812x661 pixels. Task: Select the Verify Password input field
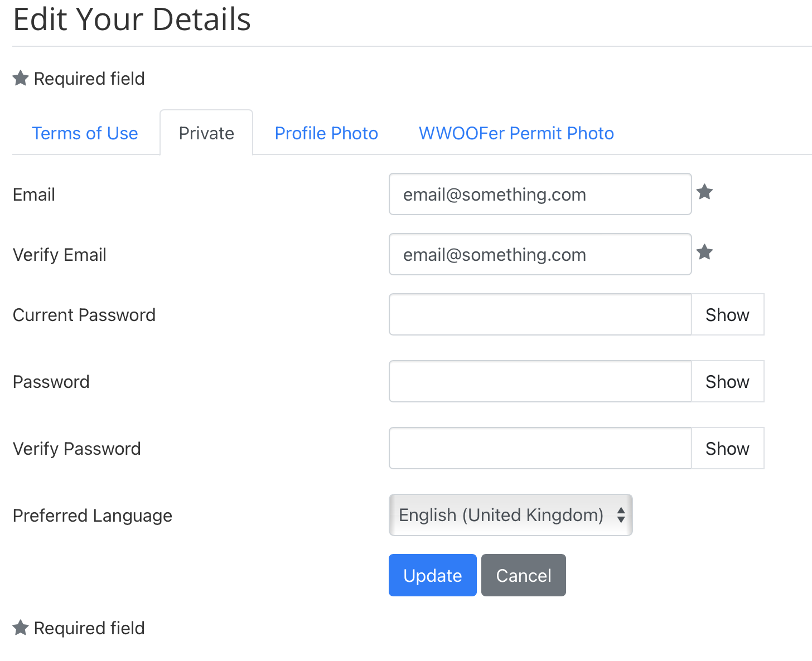[x=540, y=448]
